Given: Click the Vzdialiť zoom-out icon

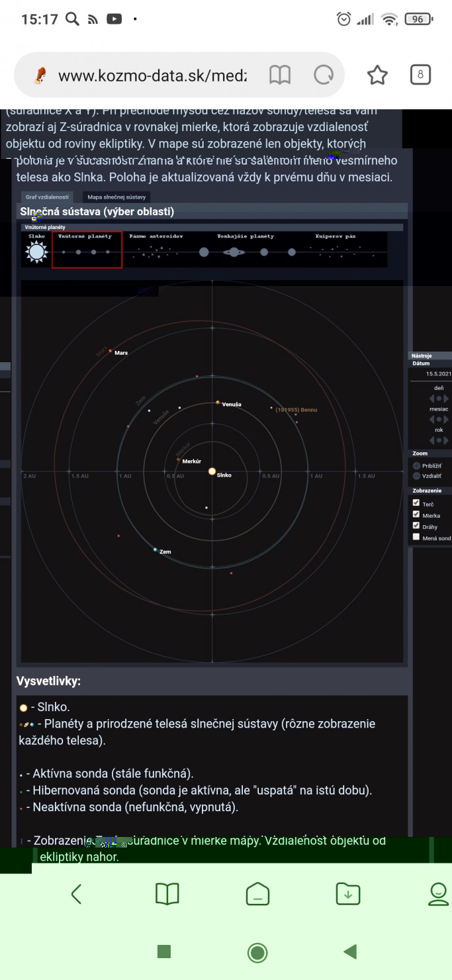Looking at the screenshot, I should [416, 475].
